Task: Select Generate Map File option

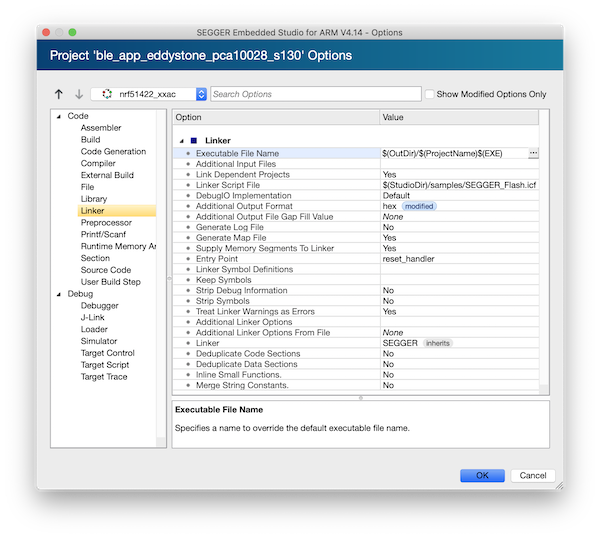Action: coord(356,238)
